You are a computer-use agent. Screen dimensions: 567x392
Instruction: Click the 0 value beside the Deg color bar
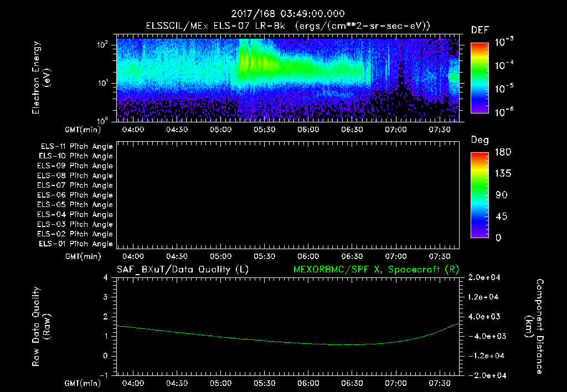(x=498, y=238)
